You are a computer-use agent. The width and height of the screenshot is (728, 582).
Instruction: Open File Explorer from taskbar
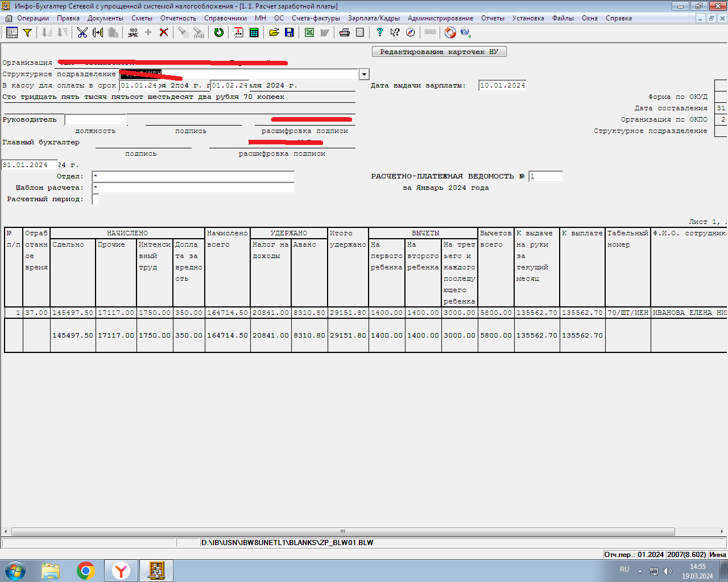[x=51, y=571]
